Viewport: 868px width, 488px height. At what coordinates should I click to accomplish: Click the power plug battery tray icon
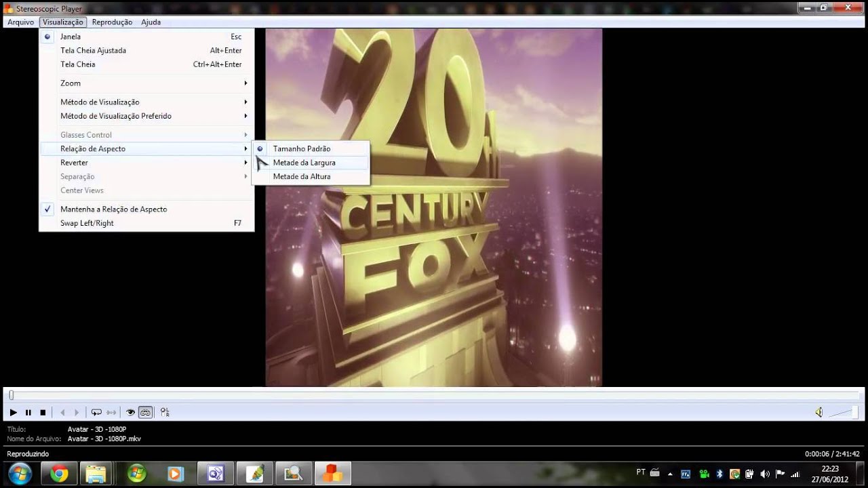click(750, 474)
